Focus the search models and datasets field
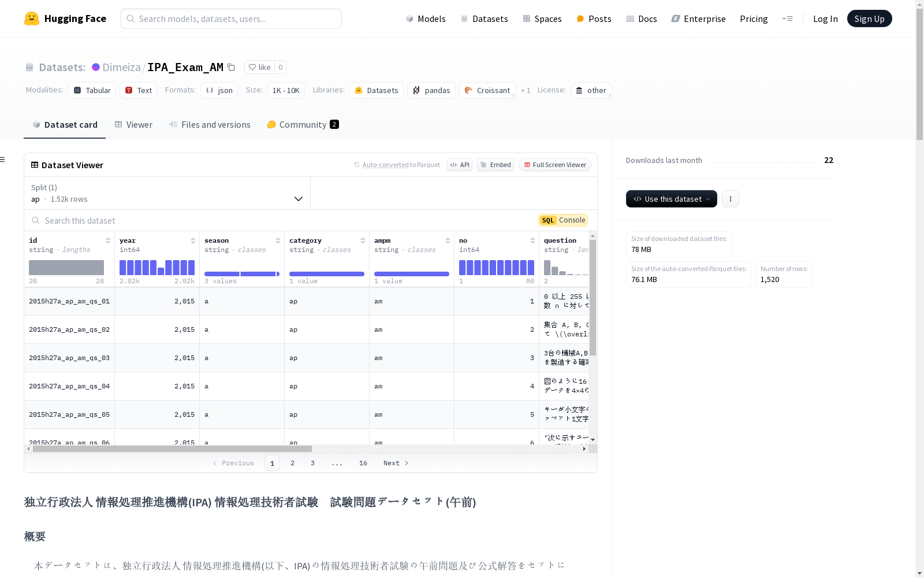The image size is (924, 578). (x=231, y=18)
